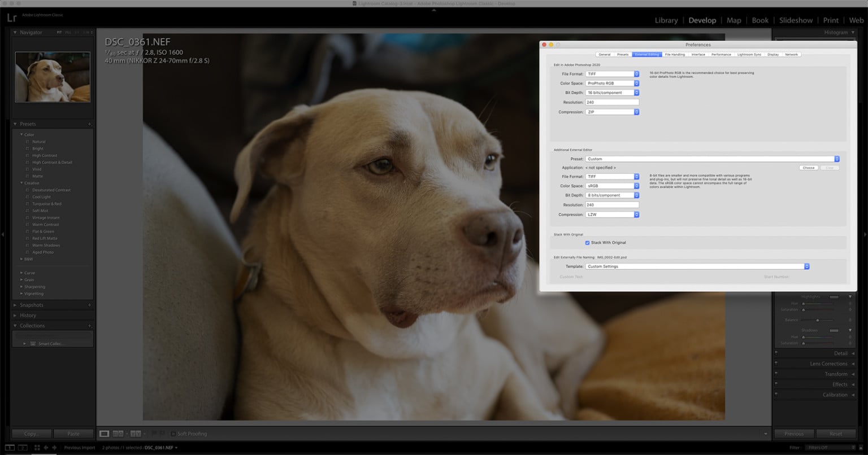Select main window display button 1
The height and width of the screenshot is (455, 868).
pos(10,448)
